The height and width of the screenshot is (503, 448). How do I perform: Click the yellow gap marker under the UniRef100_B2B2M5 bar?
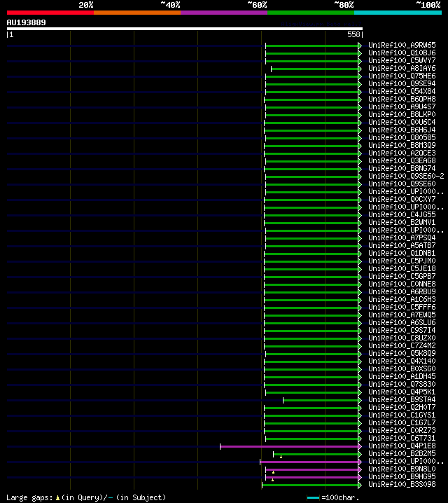pos(281,457)
